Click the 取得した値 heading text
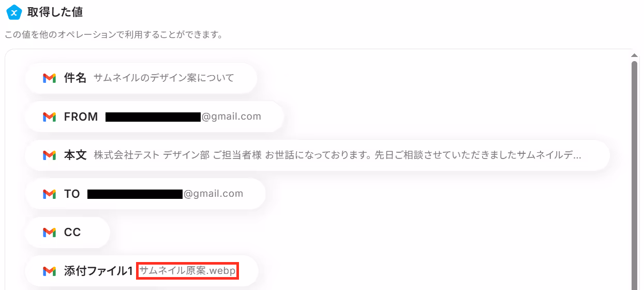The height and width of the screenshot is (290, 644). 55,11
